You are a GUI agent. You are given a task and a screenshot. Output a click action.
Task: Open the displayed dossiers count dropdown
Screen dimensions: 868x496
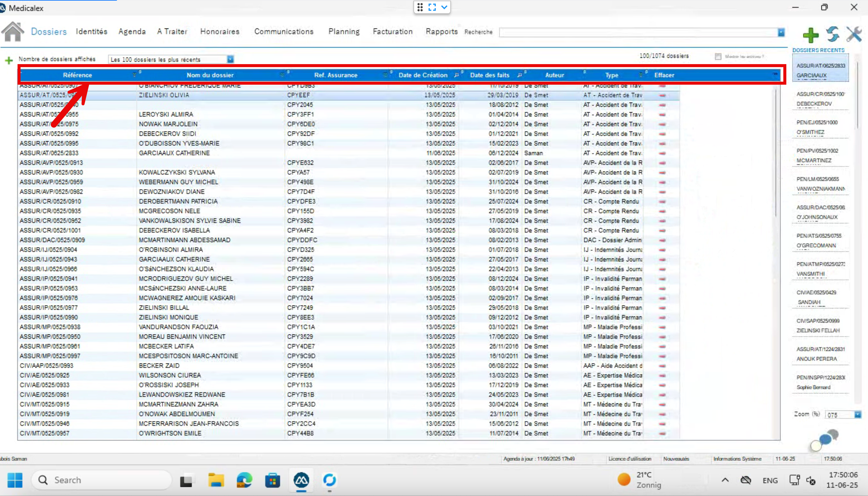pos(230,59)
